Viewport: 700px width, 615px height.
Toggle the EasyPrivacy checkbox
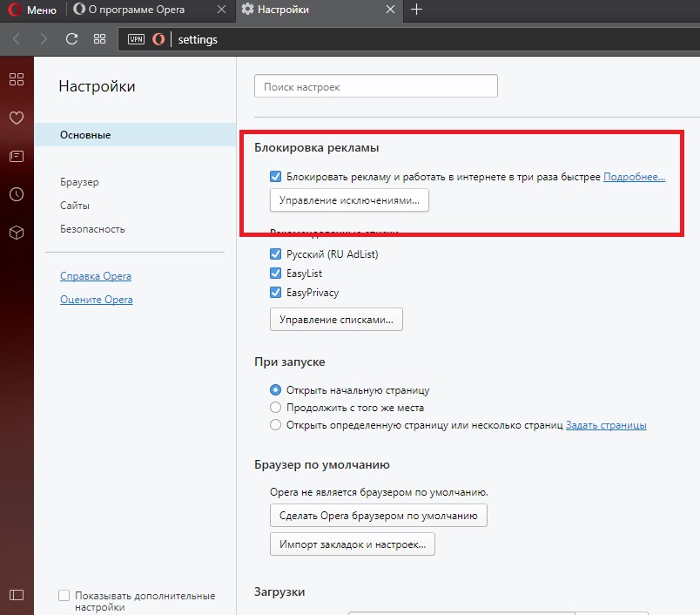tap(275, 292)
